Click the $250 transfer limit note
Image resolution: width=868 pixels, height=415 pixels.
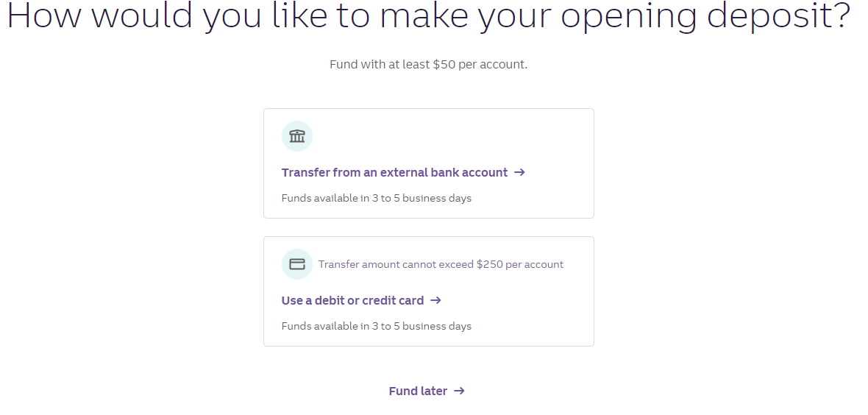(x=441, y=264)
